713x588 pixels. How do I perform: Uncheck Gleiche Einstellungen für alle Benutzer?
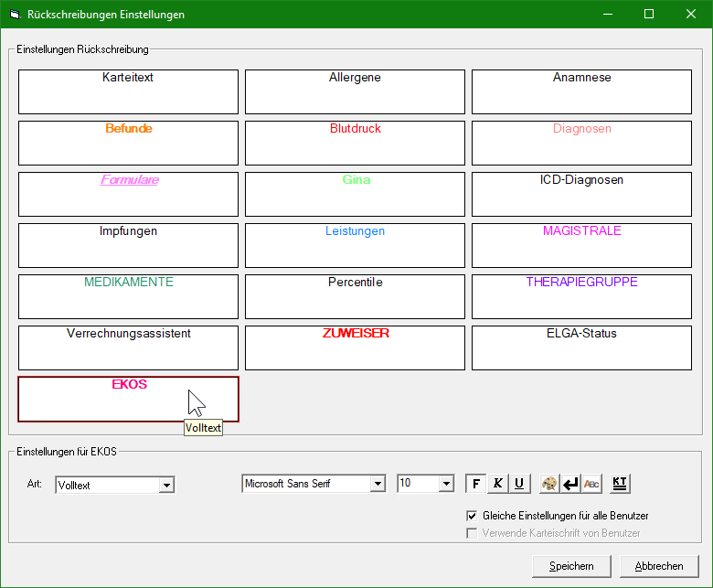tap(472, 516)
